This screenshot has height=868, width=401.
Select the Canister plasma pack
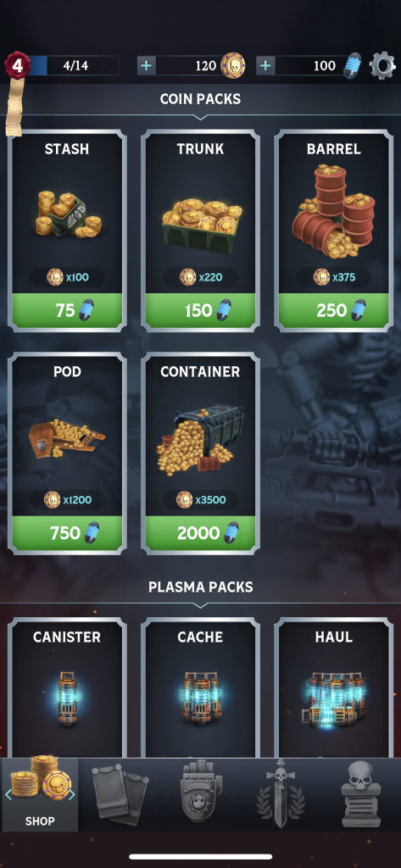pyautogui.click(x=67, y=687)
